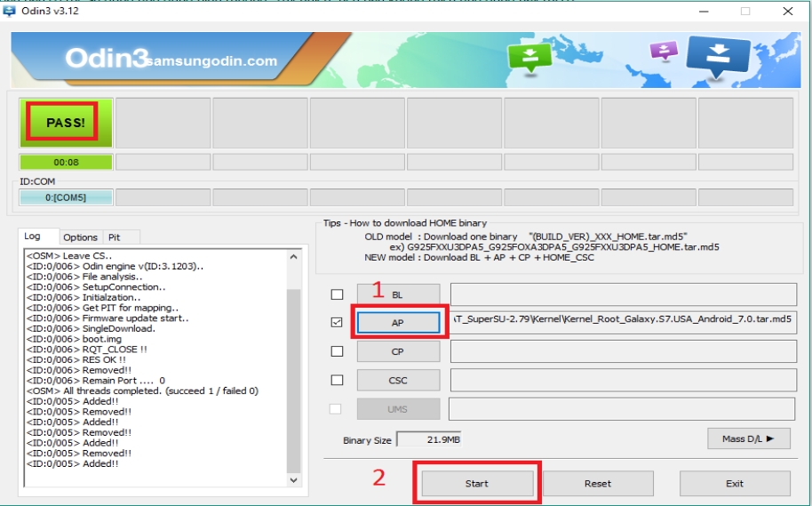Enable the BL checkbox
The image size is (812, 506).
point(337,294)
